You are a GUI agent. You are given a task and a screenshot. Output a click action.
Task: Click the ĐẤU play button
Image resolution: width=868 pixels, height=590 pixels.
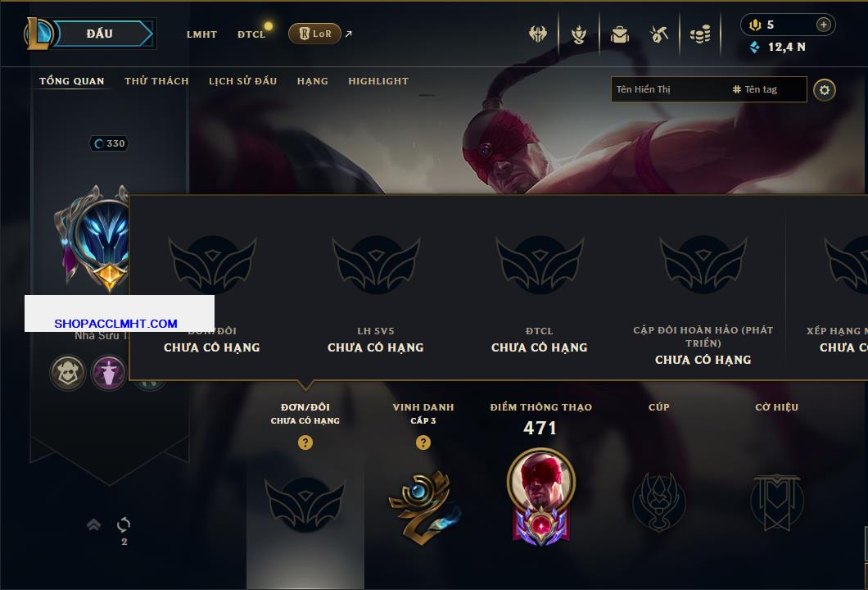click(100, 34)
